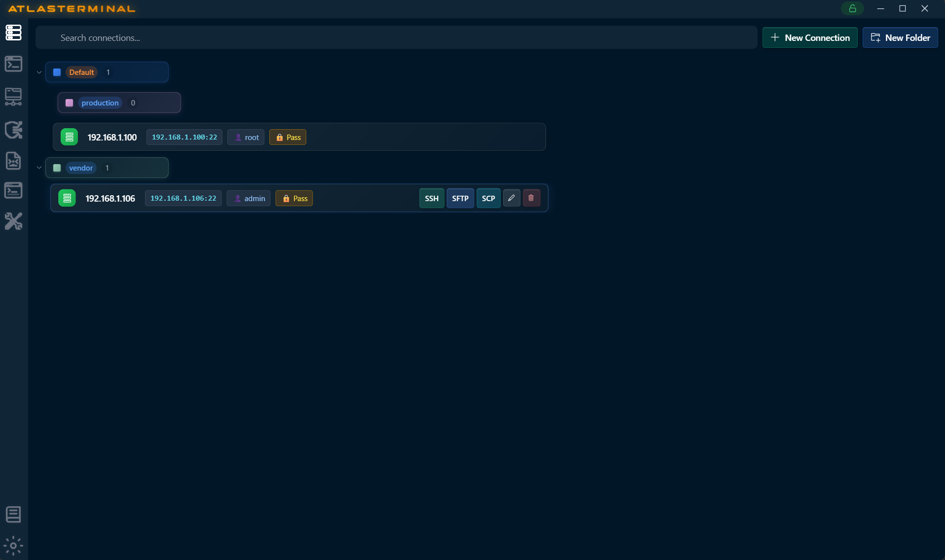Click the green lock icon in titlebar
The width and height of the screenshot is (945, 560).
coord(853,8)
